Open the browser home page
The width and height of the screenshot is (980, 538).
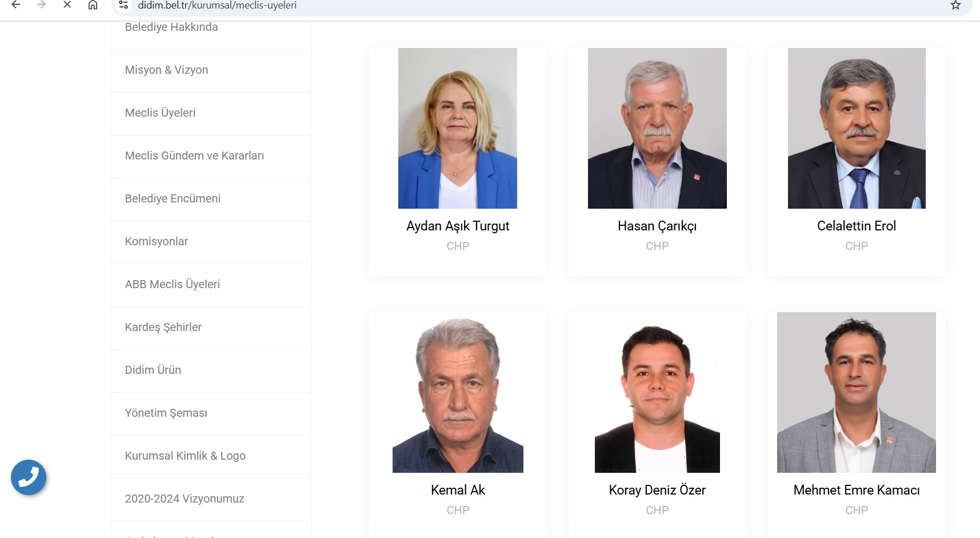pos(92,5)
